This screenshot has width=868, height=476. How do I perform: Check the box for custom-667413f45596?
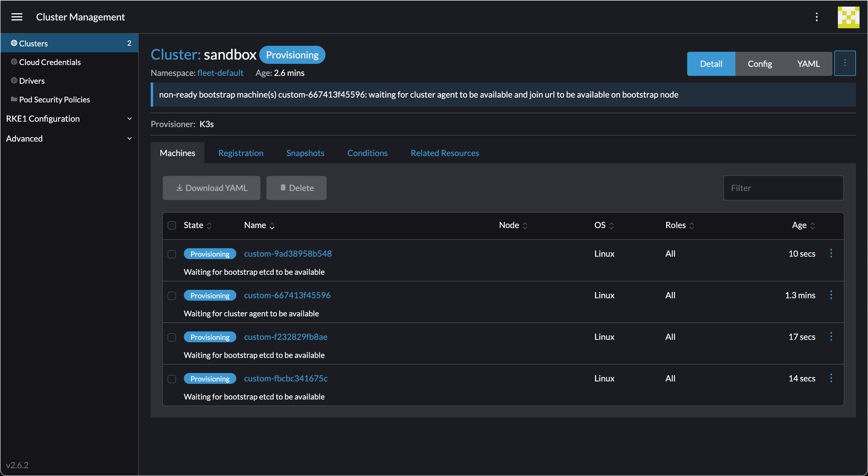(x=172, y=295)
